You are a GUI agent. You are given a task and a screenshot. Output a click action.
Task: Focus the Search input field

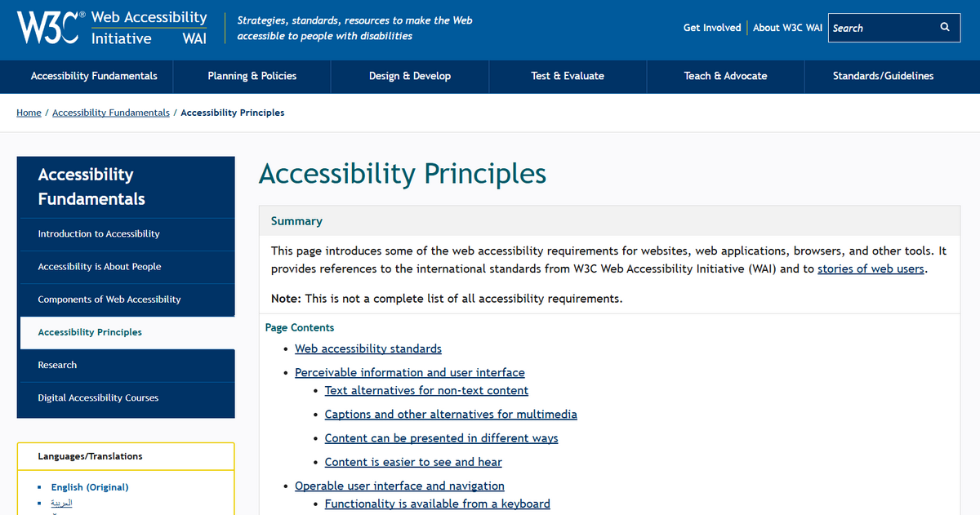coord(882,28)
